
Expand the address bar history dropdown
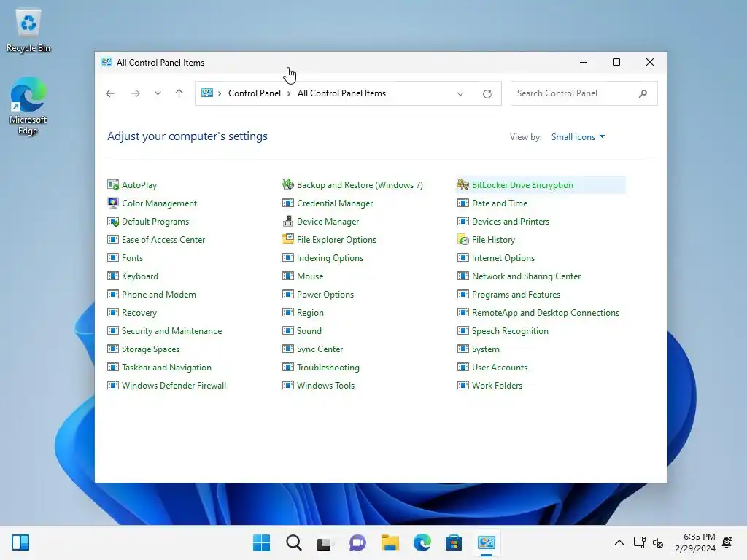(460, 94)
